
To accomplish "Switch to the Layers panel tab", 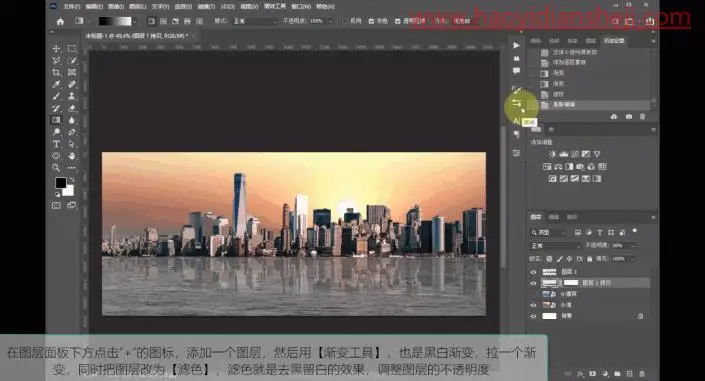I will [x=535, y=217].
